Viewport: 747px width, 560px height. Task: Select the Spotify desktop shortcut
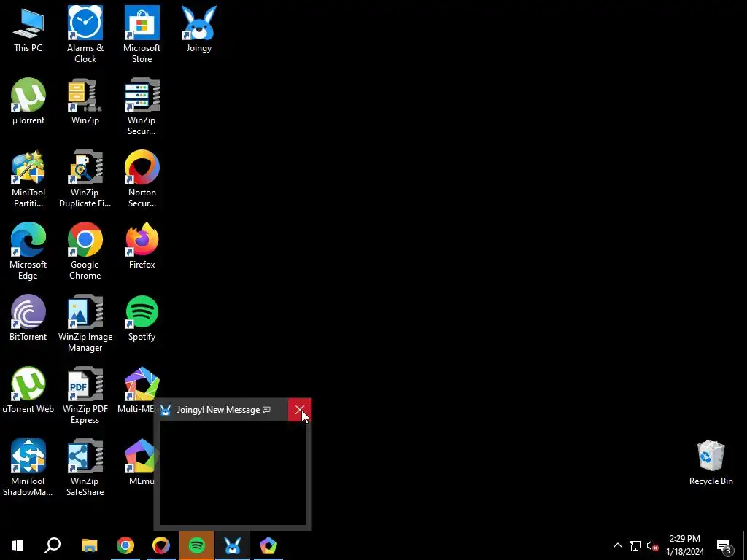tap(142, 319)
